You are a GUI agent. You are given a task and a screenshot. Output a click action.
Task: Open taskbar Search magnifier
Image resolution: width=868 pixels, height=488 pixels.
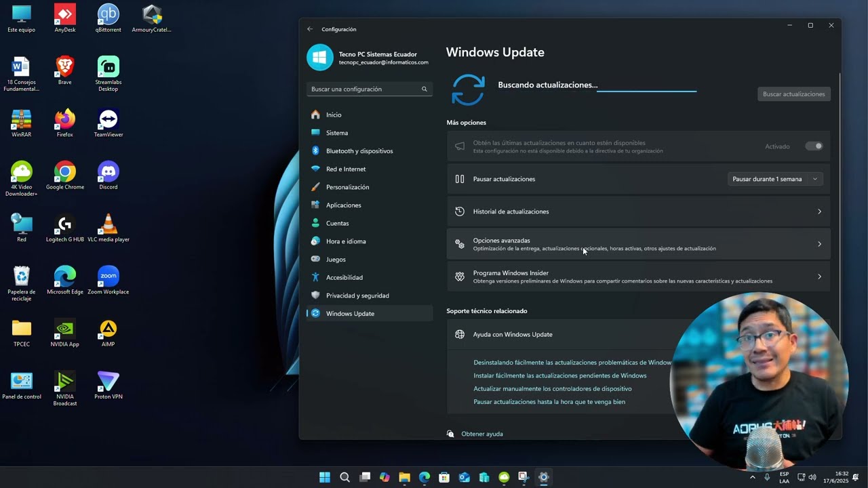pos(344,477)
